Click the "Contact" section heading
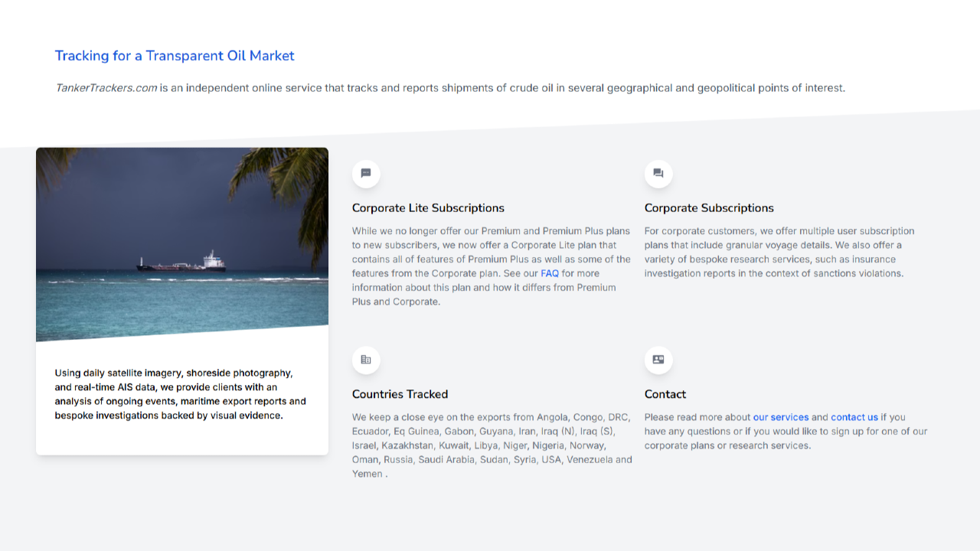Screen dimensions: 980x551 pyautogui.click(x=665, y=394)
